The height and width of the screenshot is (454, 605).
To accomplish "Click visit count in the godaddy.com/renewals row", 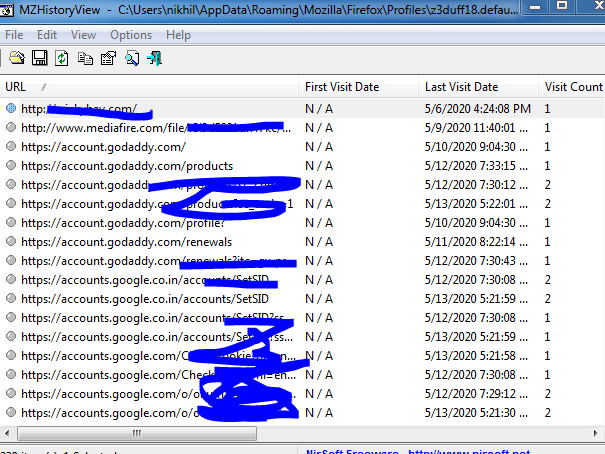I will tap(547, 242).
